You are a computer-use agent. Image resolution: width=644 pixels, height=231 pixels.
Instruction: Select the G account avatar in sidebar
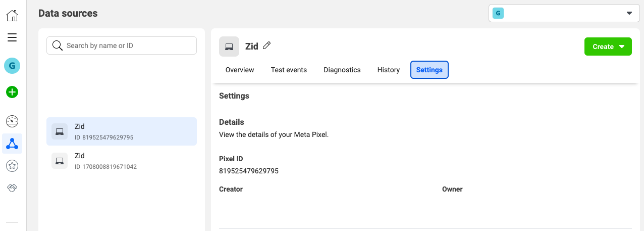pos(12,66)
